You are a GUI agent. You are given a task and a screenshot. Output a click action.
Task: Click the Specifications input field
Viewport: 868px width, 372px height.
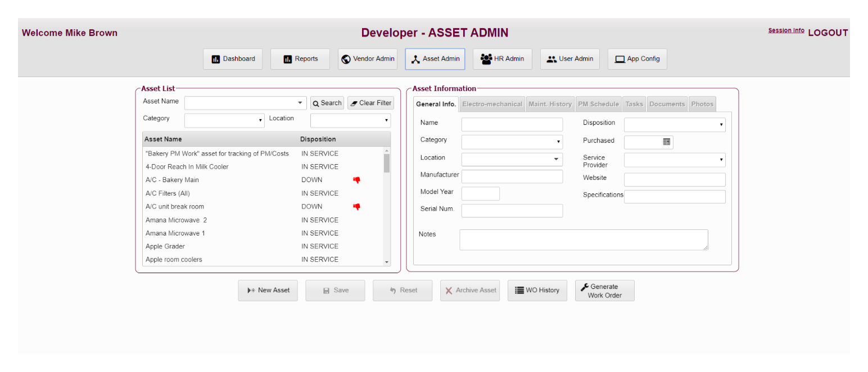tap(675, 196)
